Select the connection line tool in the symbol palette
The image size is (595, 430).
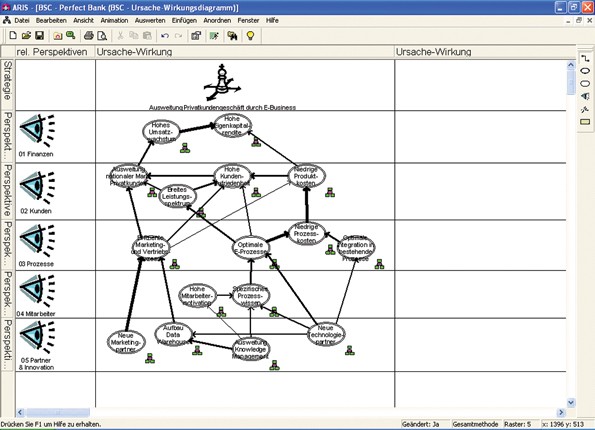pyautogui.click(x=585, y=58)
